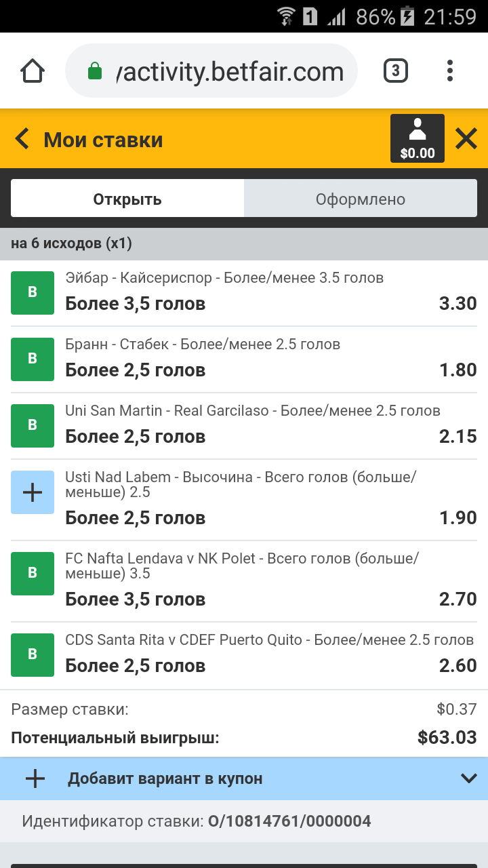Open the browser tab switcher showing 3

(x=396, y=71)
